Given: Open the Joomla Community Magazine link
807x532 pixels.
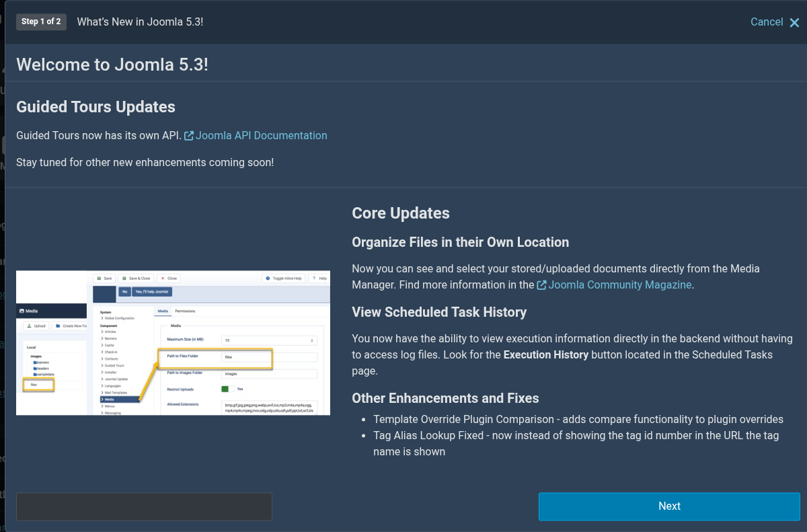Looking at the screenshot, I should point(614,284).
